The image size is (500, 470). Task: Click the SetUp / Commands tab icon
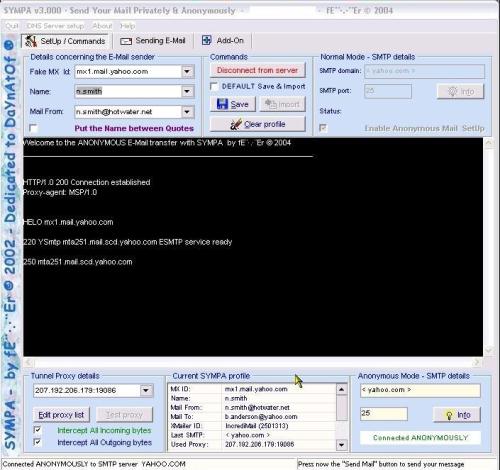coord(31,41)
